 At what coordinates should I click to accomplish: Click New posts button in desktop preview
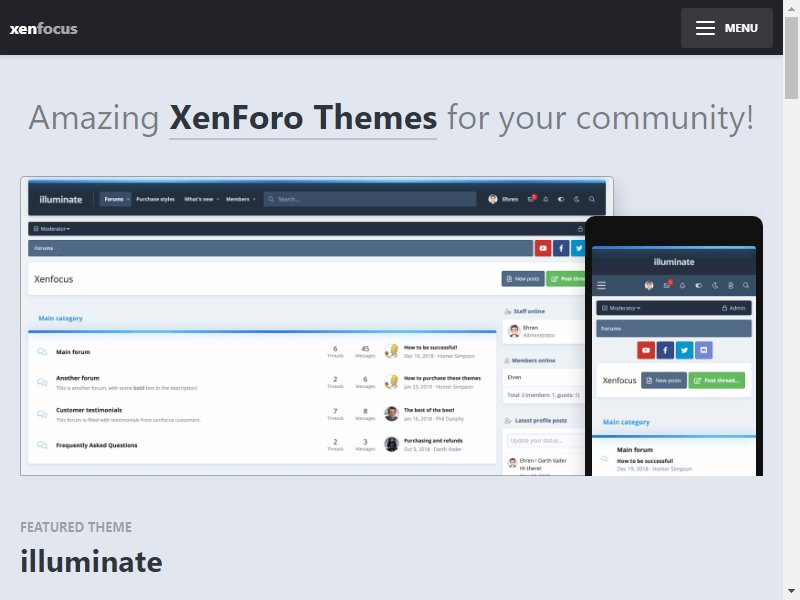pyautogui.click(x=523, y=279)
